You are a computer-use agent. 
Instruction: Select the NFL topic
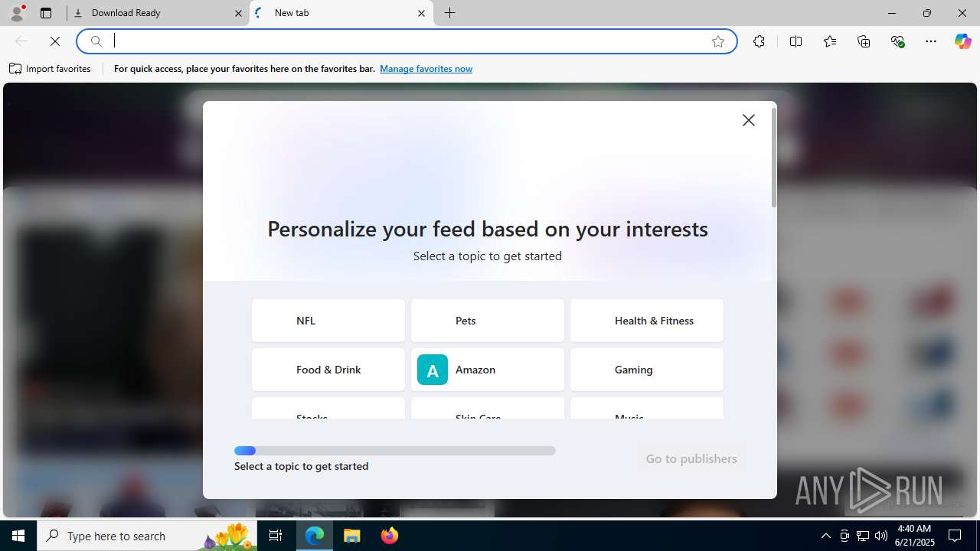(328, 321)
